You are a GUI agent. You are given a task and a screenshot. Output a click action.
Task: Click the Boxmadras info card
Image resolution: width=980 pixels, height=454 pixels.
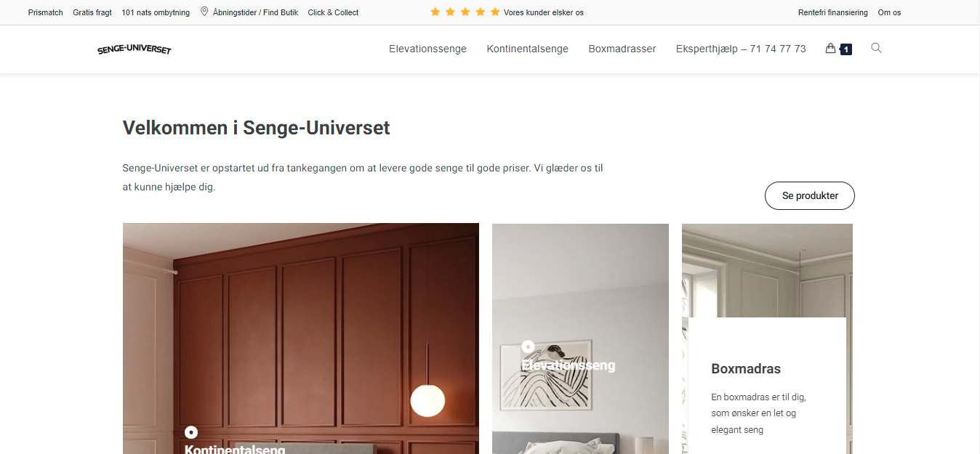pos(767,386)
